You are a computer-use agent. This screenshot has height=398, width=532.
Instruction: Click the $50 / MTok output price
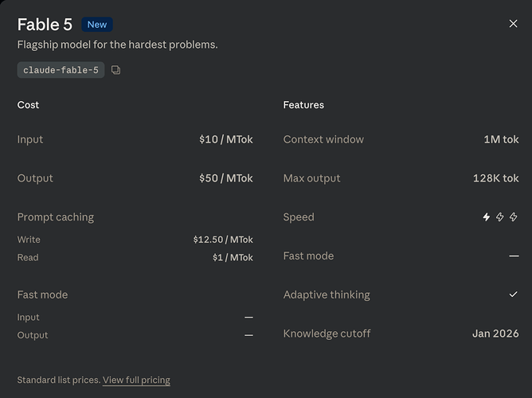[226, 178]
